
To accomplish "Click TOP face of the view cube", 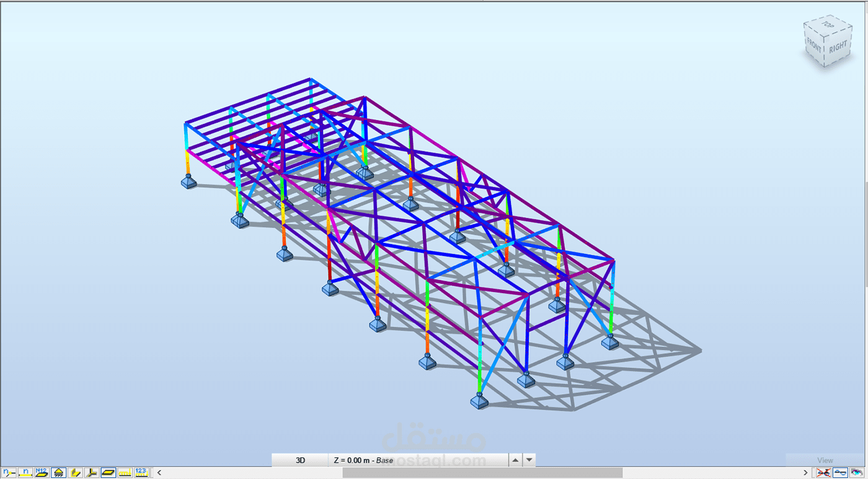I will (828, 24).
